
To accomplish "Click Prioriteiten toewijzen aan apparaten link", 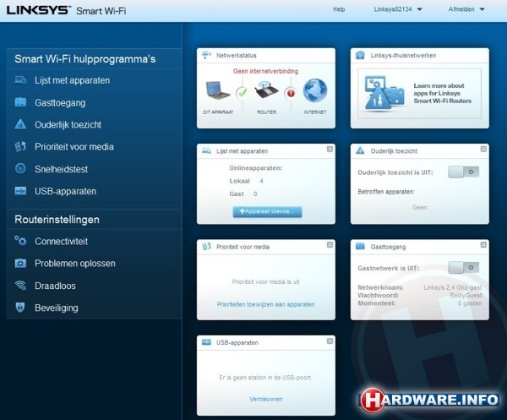I will (x=266, y=304).
